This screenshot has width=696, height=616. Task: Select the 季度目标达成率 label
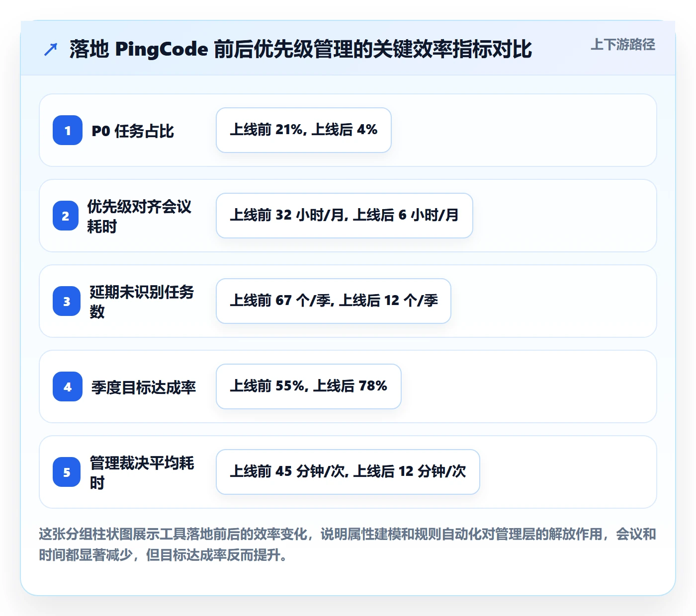(x=144, y=387)
